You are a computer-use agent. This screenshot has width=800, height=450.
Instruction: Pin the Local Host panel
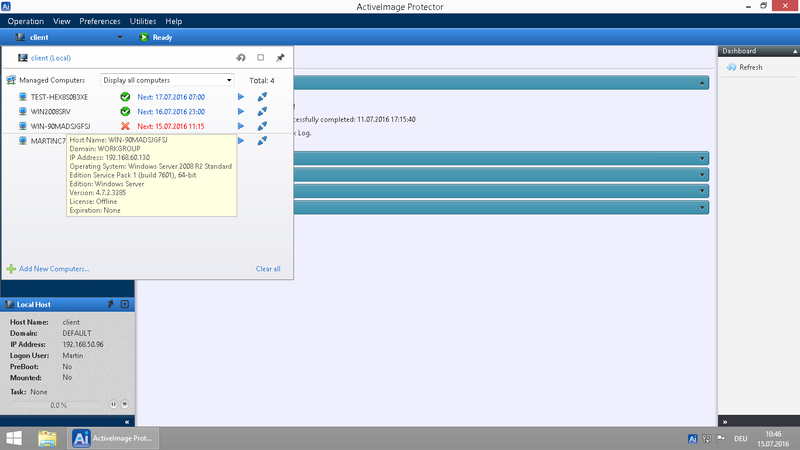[110, 304]
